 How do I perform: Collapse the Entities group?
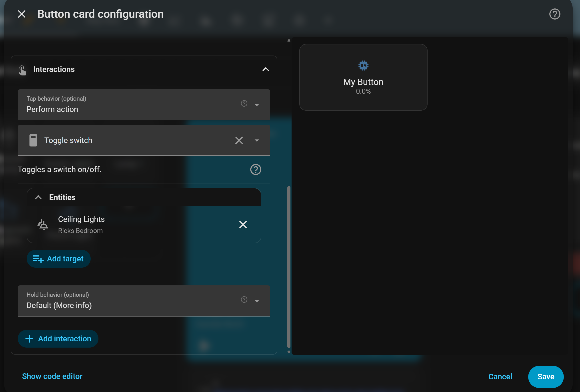pos(38,197)
